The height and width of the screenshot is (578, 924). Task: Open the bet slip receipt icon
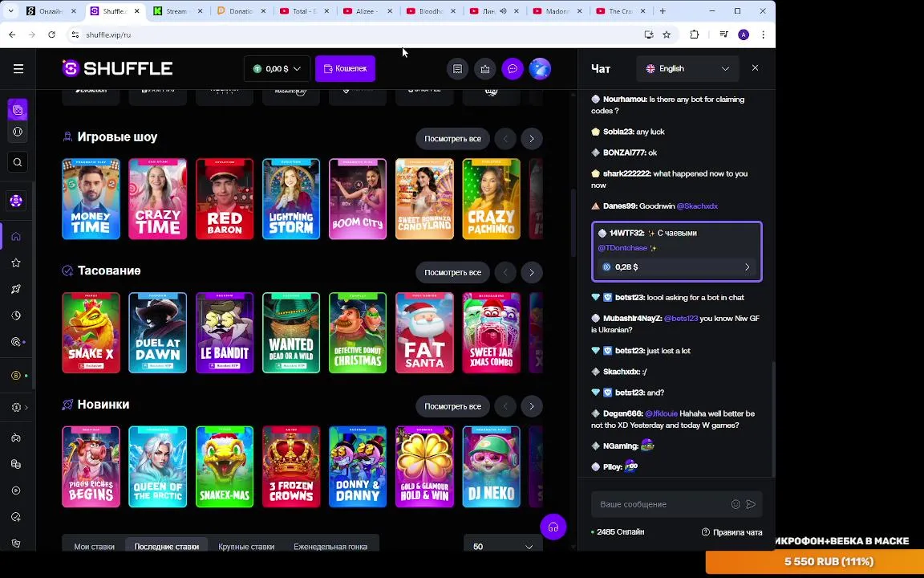[457, 69]
